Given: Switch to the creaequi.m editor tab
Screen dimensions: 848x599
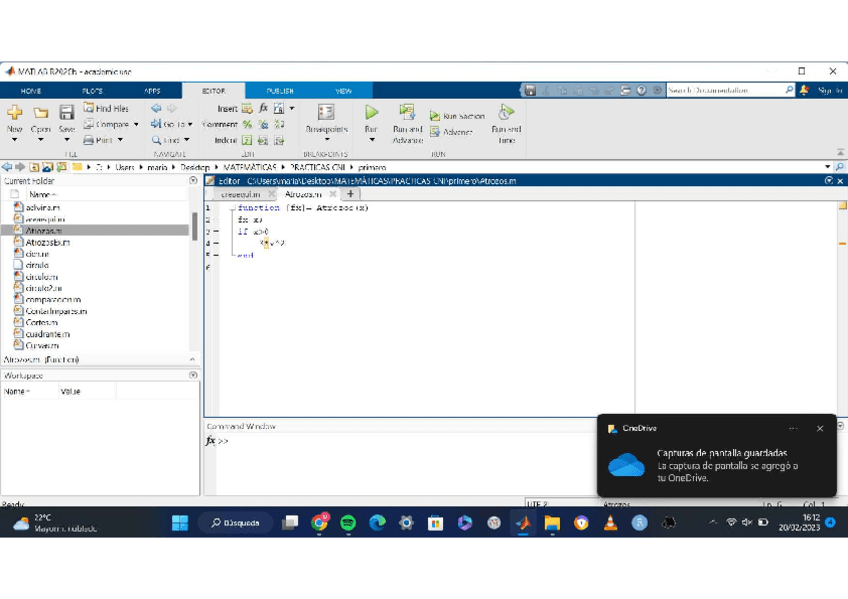Looking at the screenshot, I should [240, 194].
